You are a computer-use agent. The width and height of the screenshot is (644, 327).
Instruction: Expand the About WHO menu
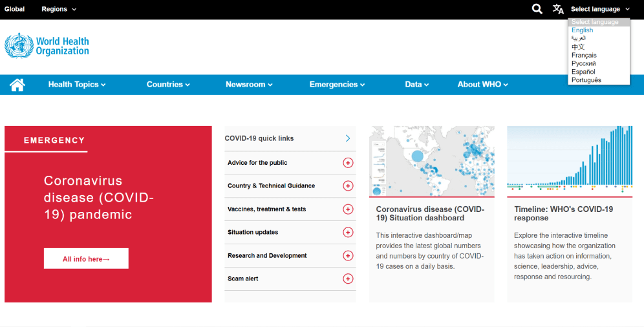(x=482, y=85)
